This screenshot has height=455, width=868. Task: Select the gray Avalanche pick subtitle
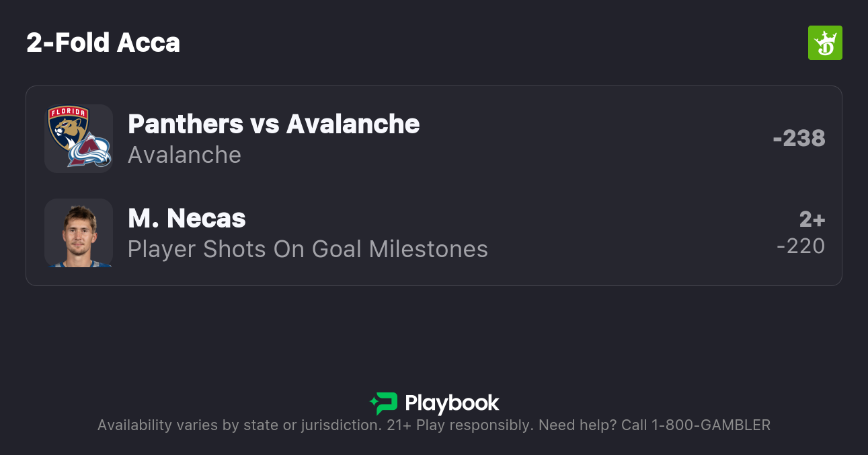coord(184,155)
